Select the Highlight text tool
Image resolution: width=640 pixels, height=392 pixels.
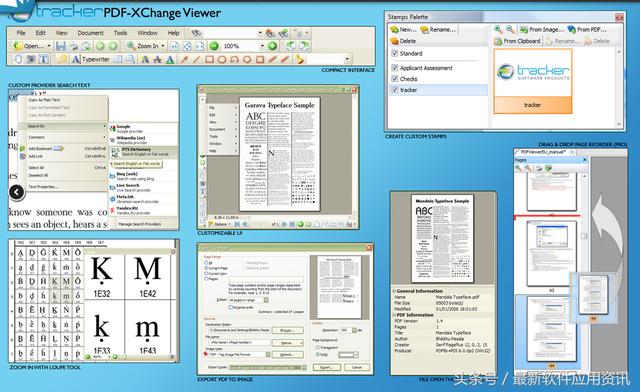[x=144, y=60]
